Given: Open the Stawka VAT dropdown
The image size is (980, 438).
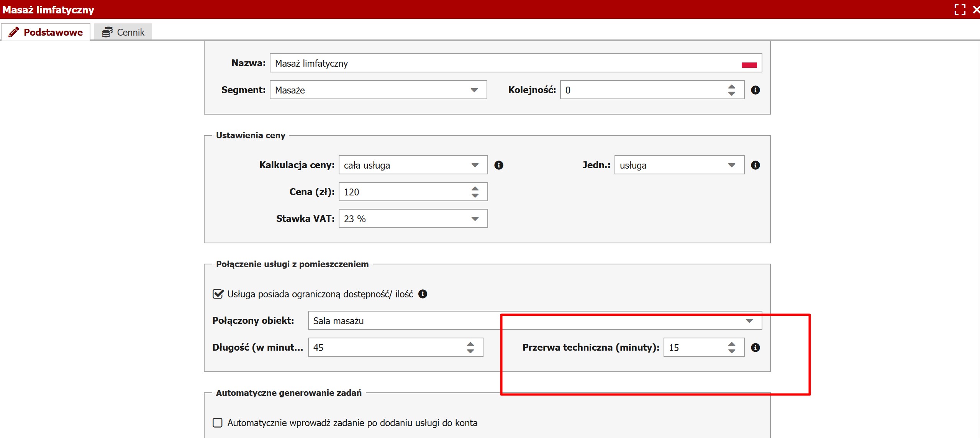Looking at the screenshot, I should (x=475, y=219).
